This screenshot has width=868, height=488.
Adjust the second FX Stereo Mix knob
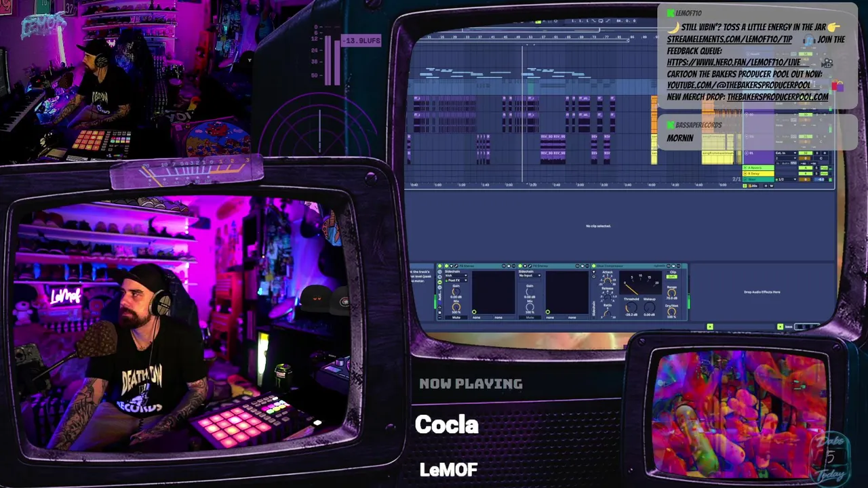(x=530, y=306)
